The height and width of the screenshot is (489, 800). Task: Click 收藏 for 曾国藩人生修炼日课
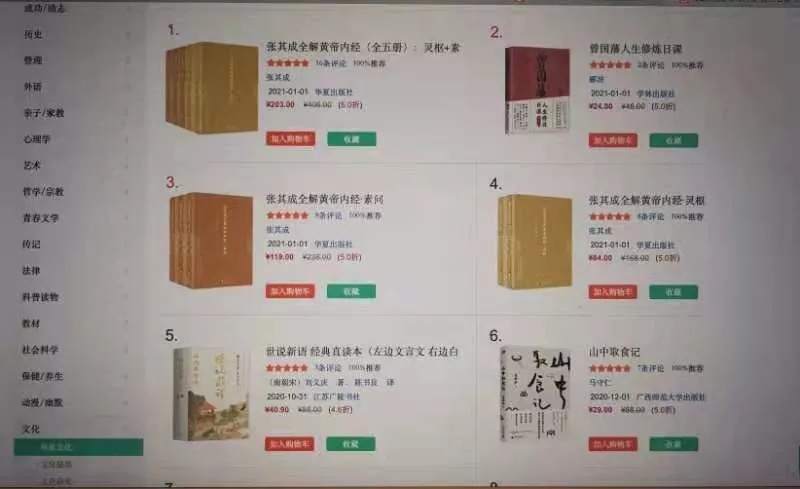coord(673,140)
